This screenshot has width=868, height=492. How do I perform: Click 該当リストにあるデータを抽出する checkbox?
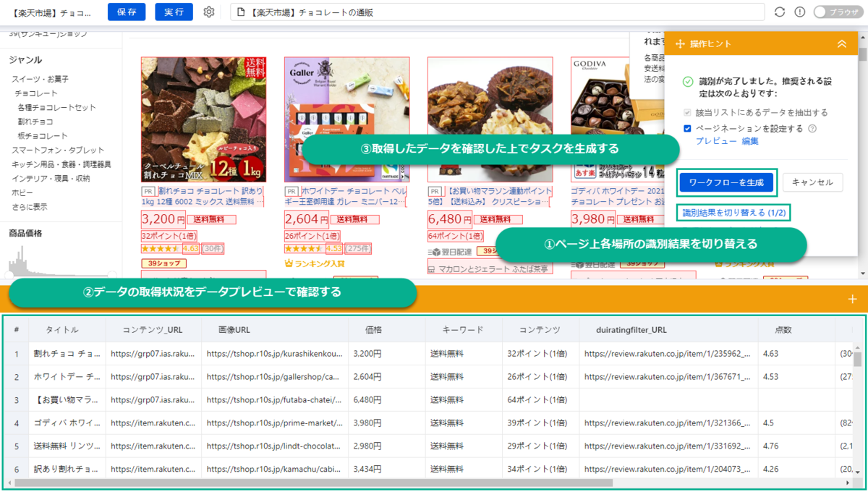(687, 113)
